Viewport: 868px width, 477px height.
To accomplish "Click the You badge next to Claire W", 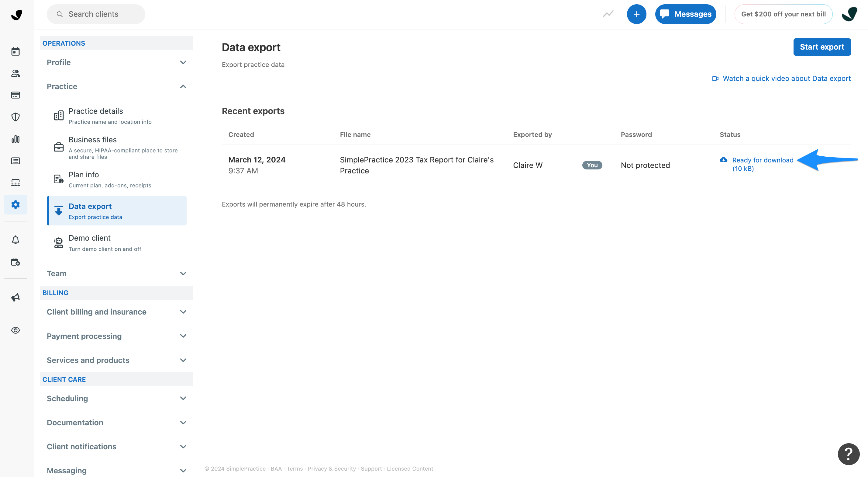I will tap(592, 165).
